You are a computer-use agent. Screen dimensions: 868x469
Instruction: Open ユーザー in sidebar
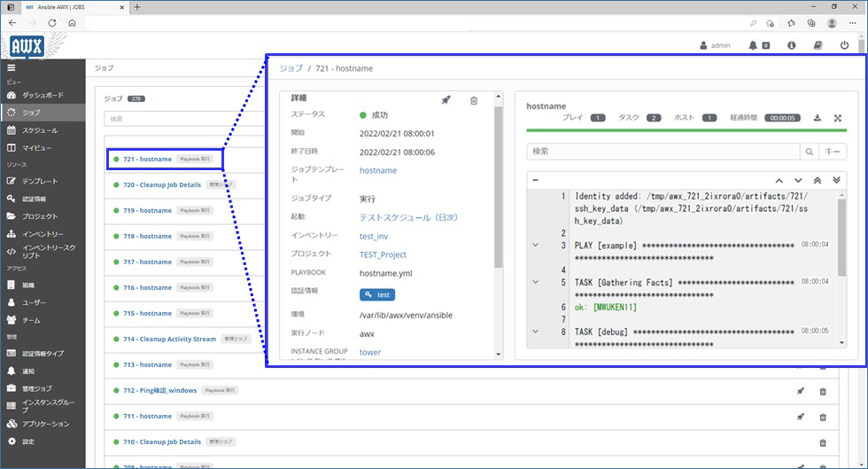(x=43, y=302)
